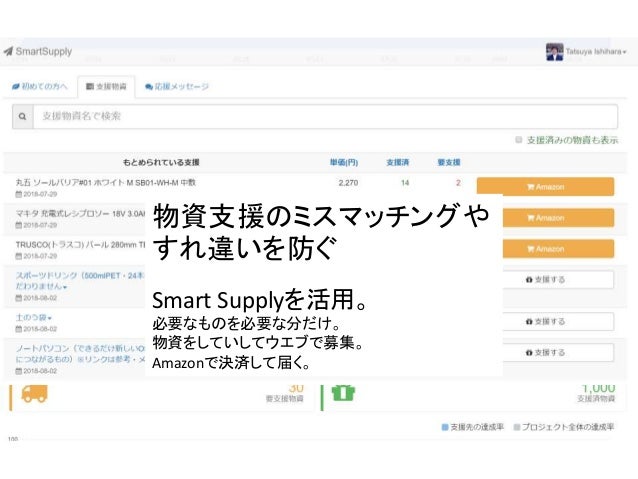Expand the スポーツドリンク item details
The image size is (638, 479).
point(80,281)
